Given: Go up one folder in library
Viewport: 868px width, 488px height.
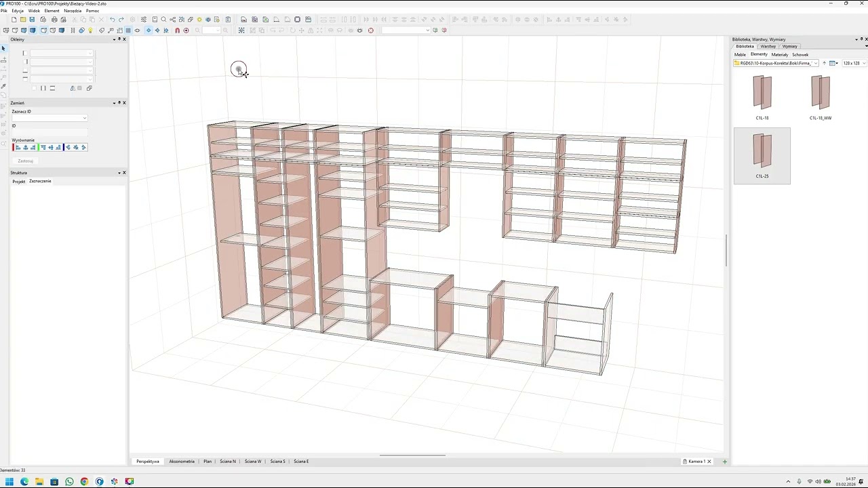Looking at the screenshot, I should click(x=825, y=63).
